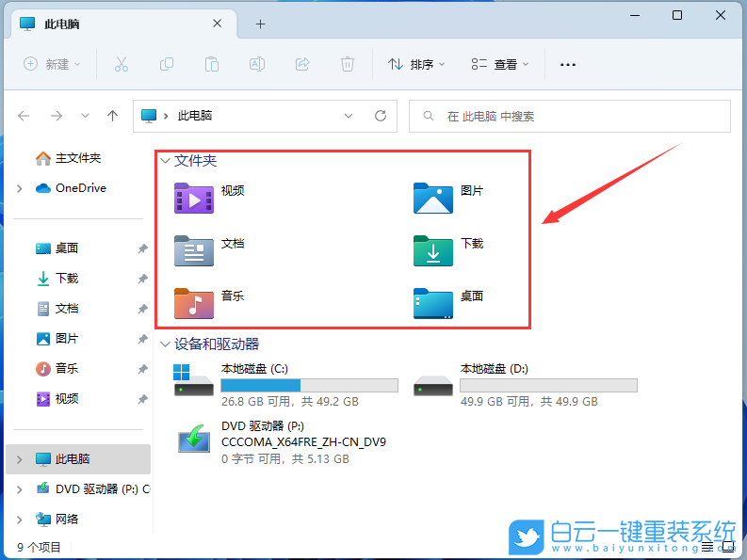Image resolution: width=747 pixels, height=560 pixels.
Task: Select 网络 in the sidebar tree
Action: 57,520
